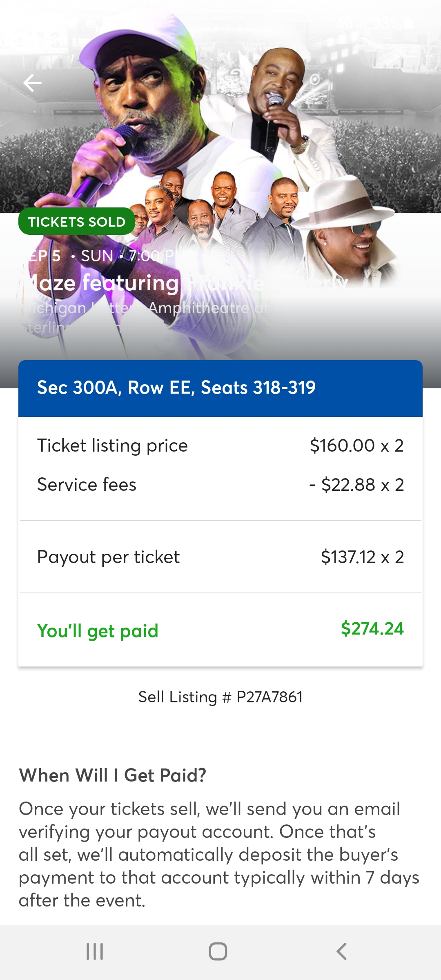Image resolution: width=441 pixels, height=980 pixels.
Task: Tap the back arrow at top left
Action: click(33, 83)
